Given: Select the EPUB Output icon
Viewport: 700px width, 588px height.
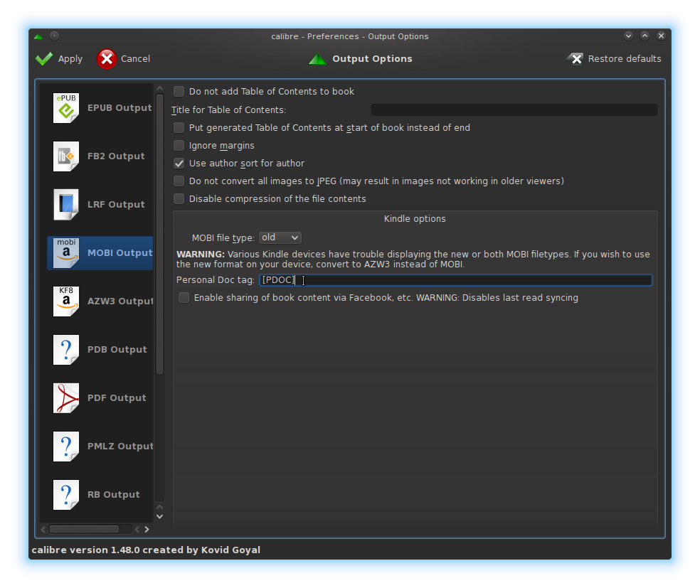Looking at the screenshot, I should coord(66,108).
